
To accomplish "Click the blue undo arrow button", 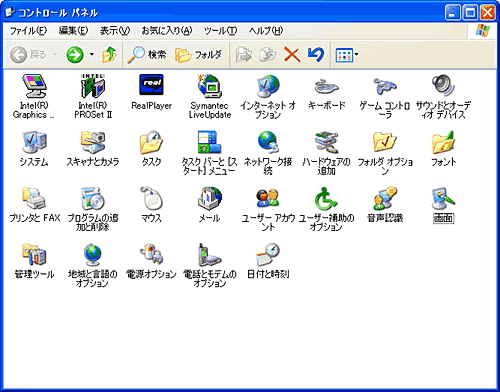I will [316, 55].
